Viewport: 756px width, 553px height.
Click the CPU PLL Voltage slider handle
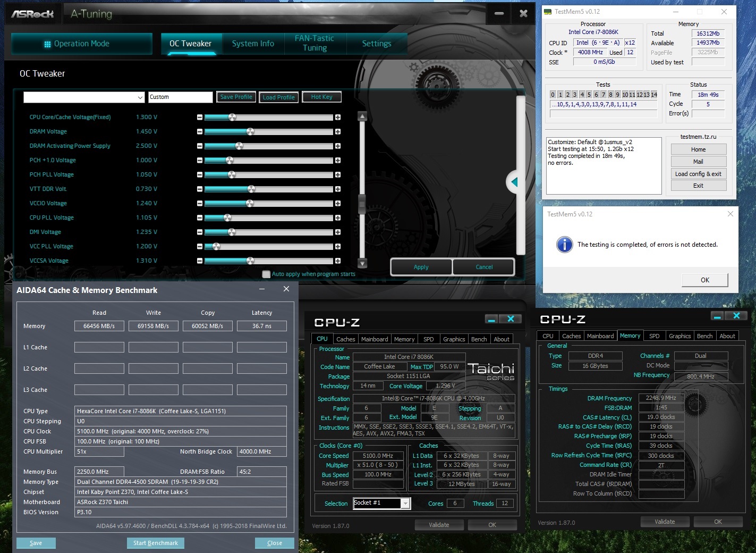coord(227,217)
